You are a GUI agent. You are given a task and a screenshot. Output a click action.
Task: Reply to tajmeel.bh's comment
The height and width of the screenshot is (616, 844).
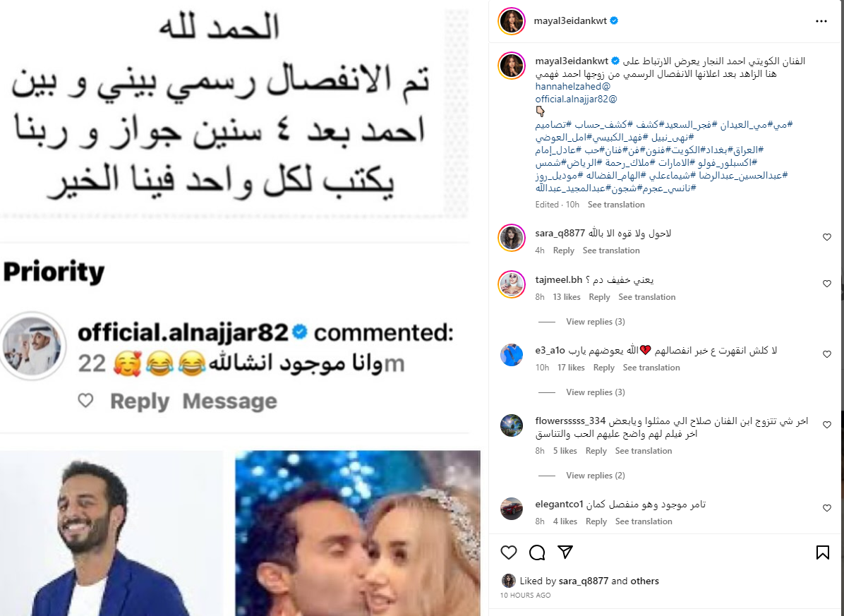(x=599, y=297)
